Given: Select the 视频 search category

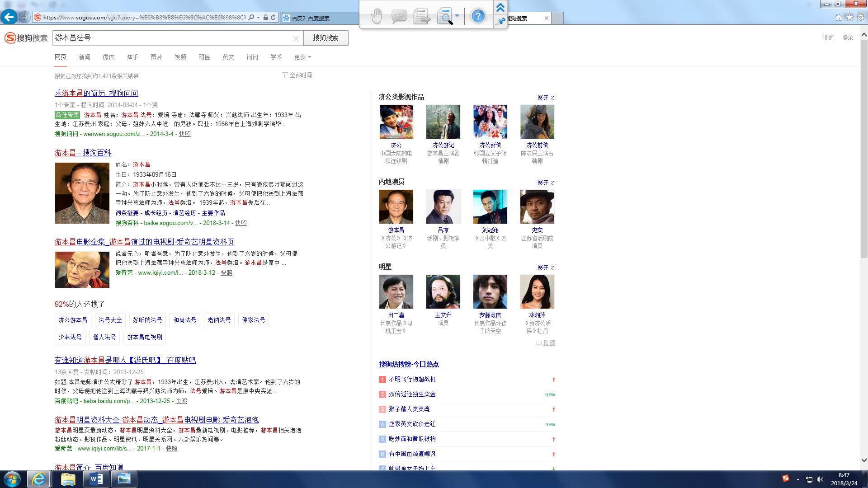Looking at the screenshot, I should click(180, 57).
